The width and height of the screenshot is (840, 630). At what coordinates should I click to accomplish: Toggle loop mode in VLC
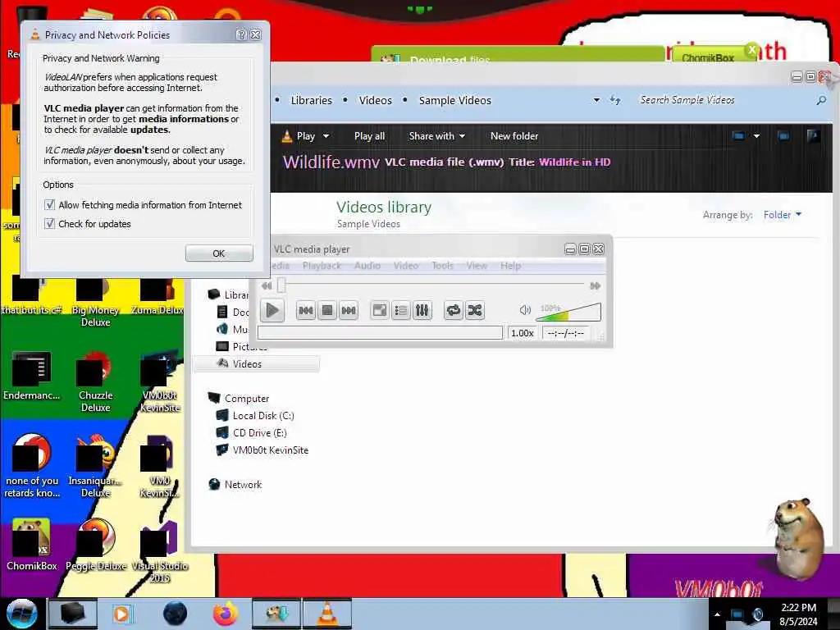pos(453,310)
